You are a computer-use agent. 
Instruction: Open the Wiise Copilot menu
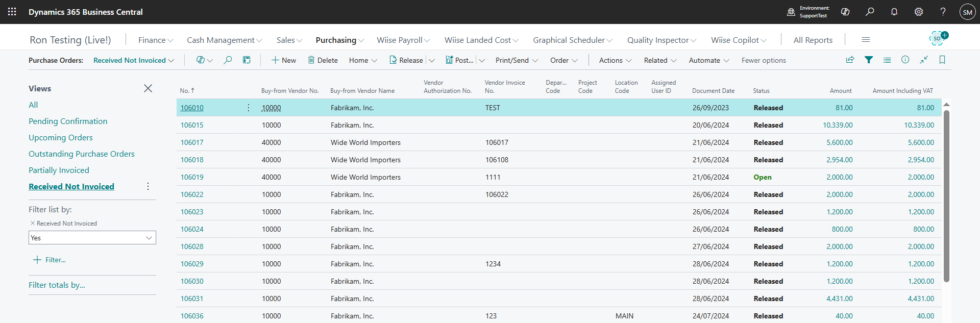point(739,40)
